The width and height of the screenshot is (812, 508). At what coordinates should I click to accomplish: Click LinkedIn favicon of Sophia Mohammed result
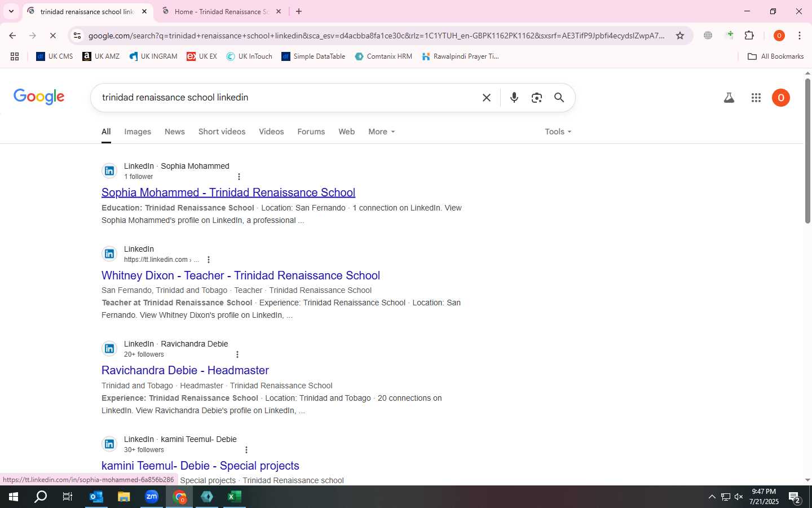pyautogui.click(x=109, y=171)
